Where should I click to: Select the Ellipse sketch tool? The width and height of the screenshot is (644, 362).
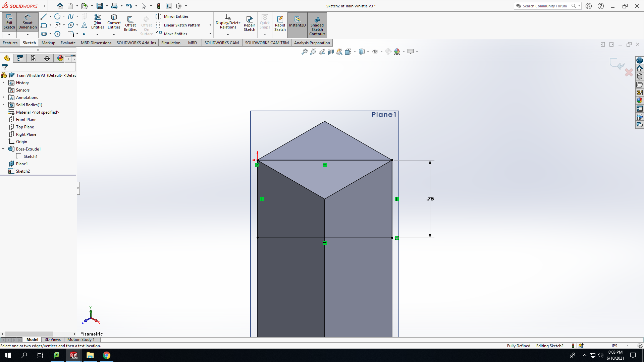(71, 25)
